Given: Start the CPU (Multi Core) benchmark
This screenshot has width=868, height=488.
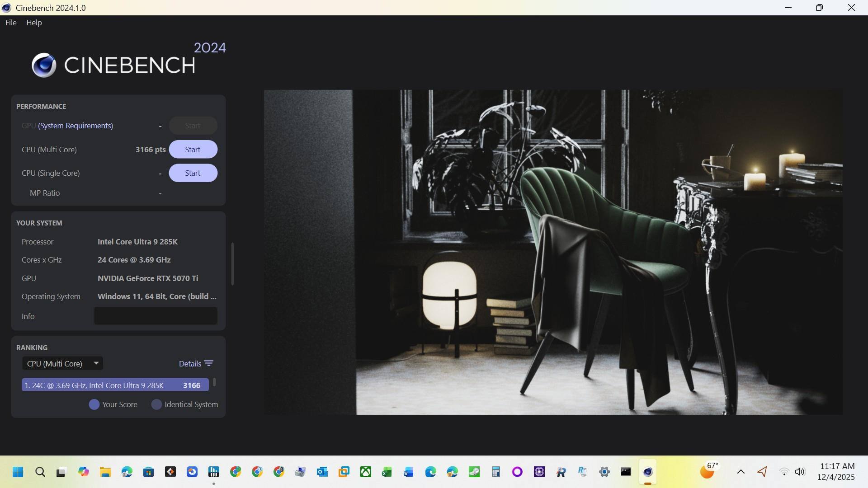Looking at the screenshot, I should coord(193,150).
